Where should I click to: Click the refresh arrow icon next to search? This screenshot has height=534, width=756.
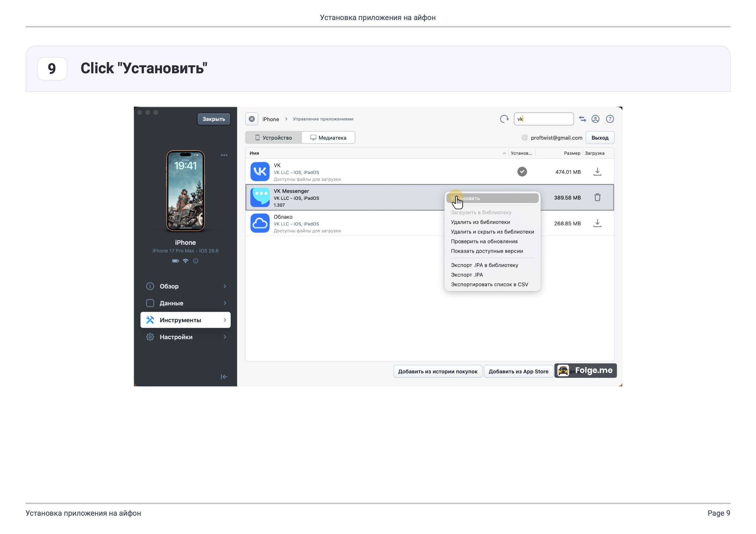coord(504,119)
